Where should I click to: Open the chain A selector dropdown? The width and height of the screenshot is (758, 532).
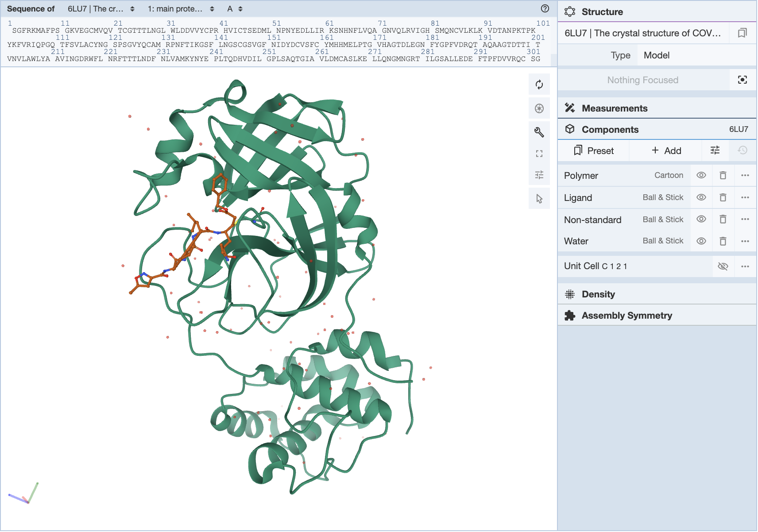pos(235,9)
